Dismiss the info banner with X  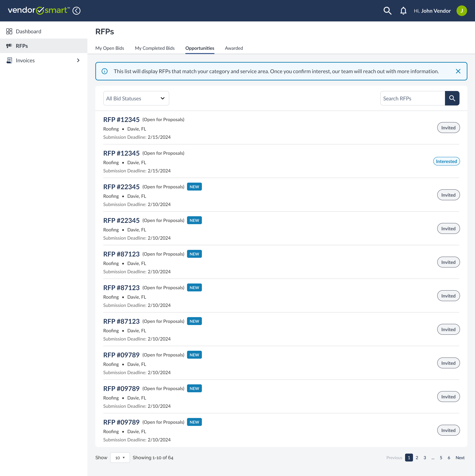[x=458, y=71]
